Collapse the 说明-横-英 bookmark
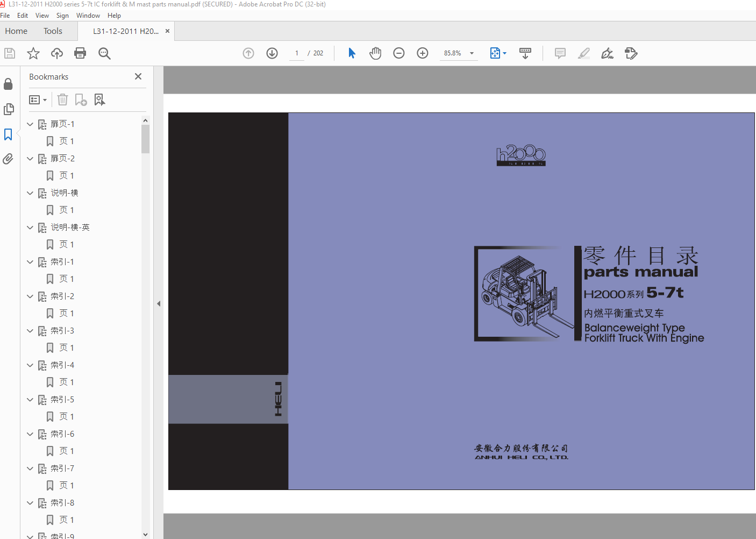This screenshot has height=539, width=756. (30, 228)
